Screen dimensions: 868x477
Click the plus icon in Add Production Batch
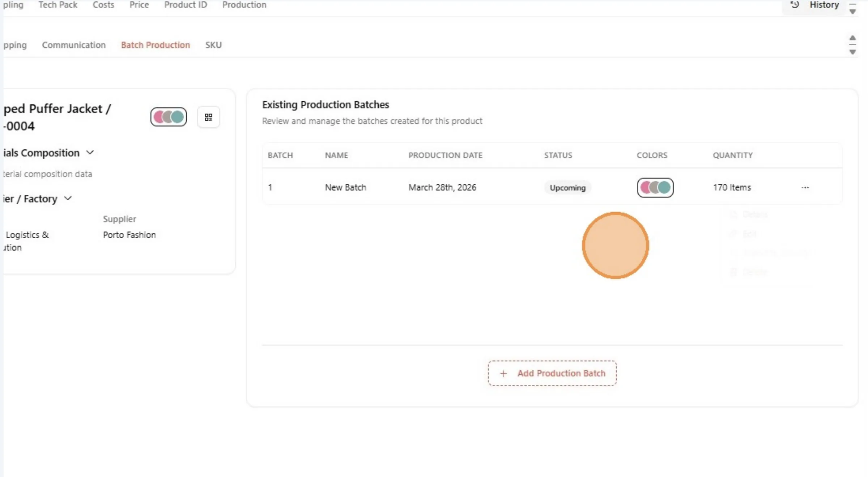tap(503, 373)
